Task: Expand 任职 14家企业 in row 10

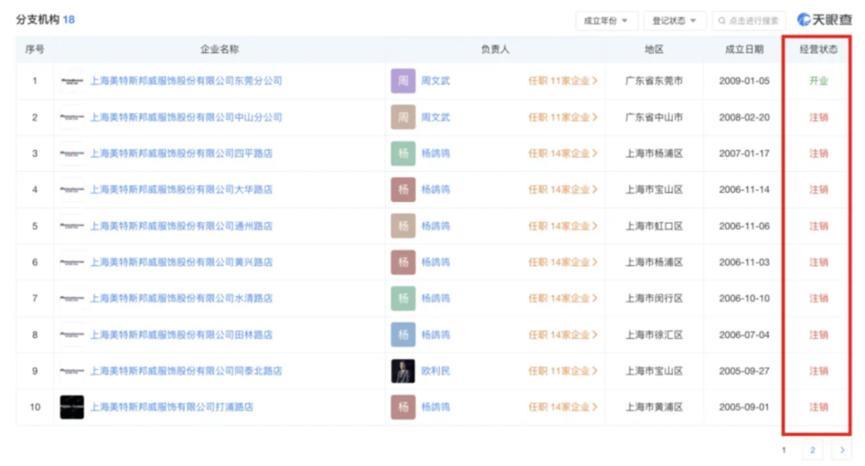Action: [x=563, y=407]
